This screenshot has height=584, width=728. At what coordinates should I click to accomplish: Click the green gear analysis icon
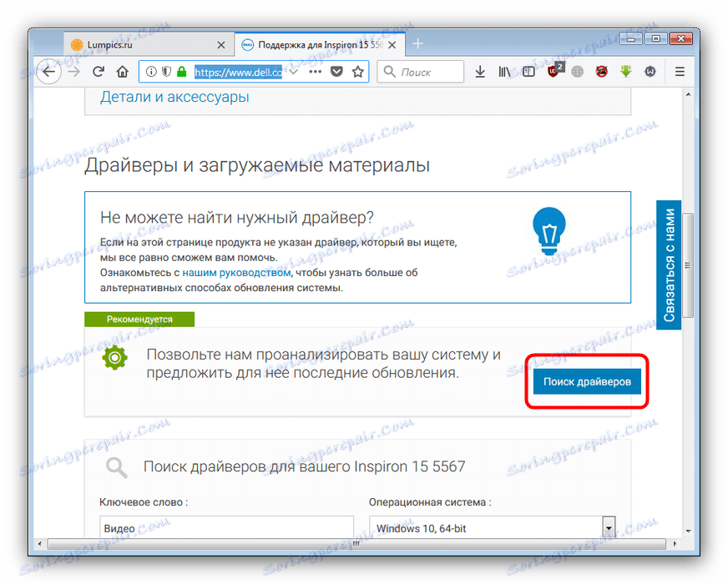[114, 358]
